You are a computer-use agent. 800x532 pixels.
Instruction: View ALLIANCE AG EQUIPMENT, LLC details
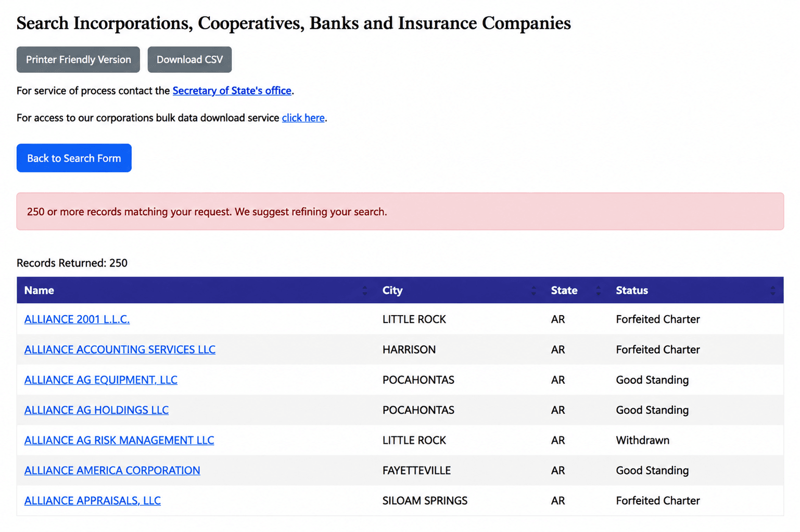(x=101, y=380)
